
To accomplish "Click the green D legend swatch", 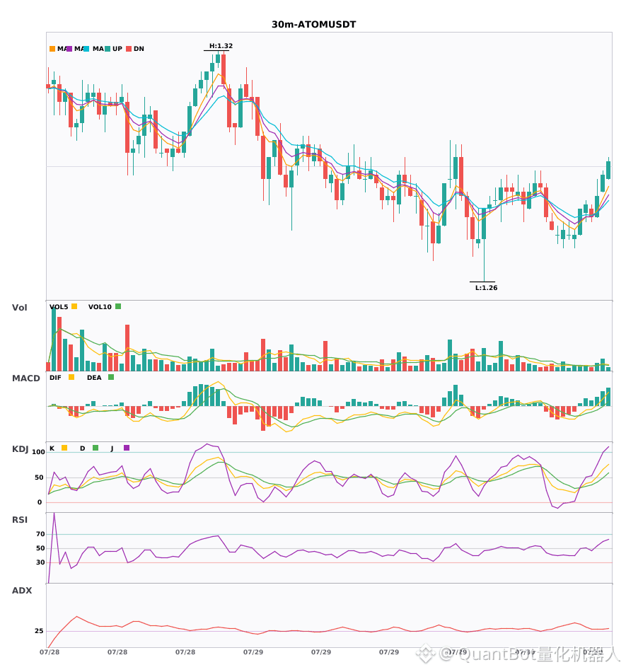I will [95, 448].
